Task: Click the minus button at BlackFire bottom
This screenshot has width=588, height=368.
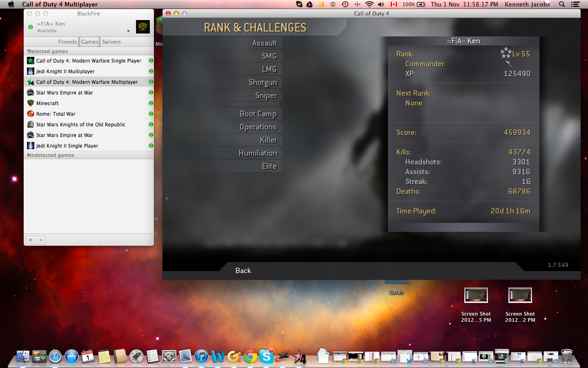Action: 41,240
